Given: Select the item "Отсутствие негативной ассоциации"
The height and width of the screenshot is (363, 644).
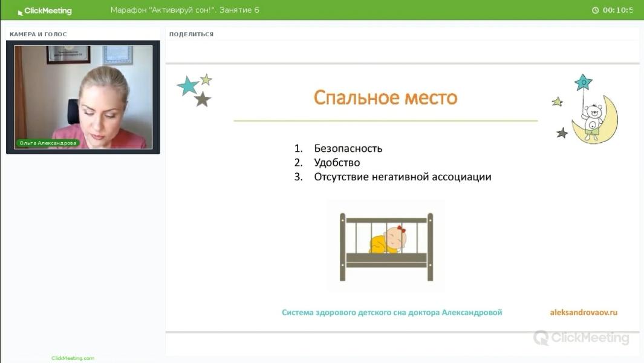Looking at the screenshot, I should point(402,177).
